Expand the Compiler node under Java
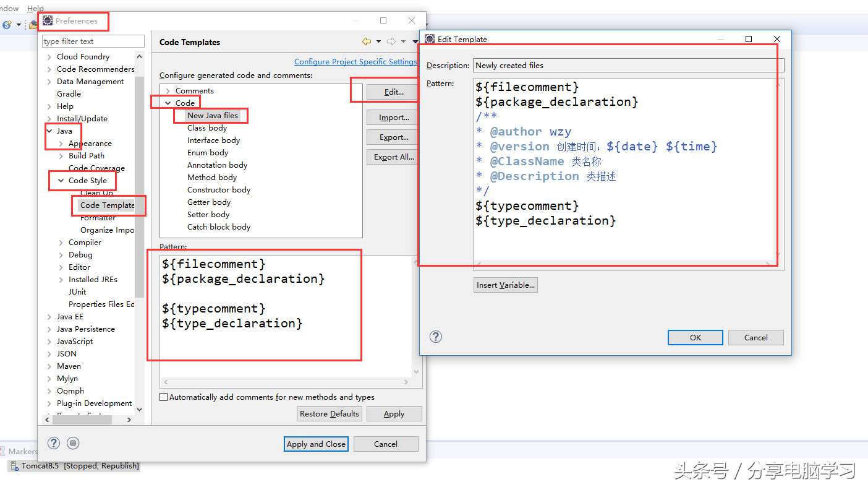 61,243
